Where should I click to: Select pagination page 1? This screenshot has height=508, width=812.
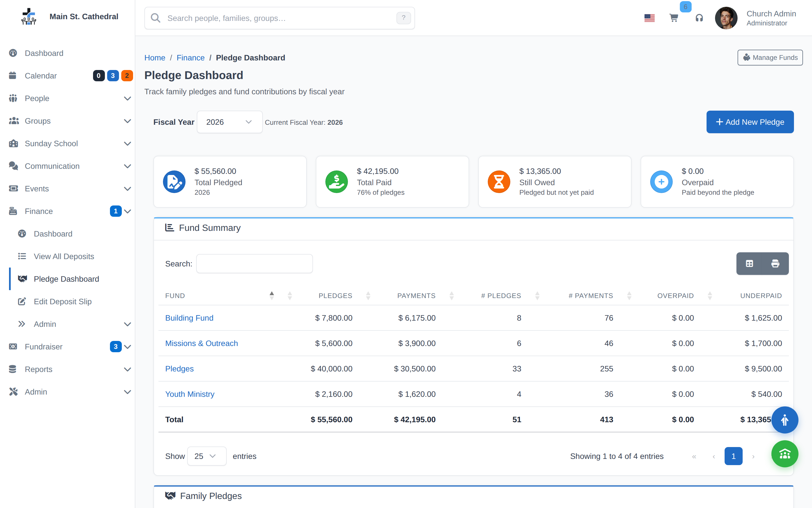[x=733, y=456]
